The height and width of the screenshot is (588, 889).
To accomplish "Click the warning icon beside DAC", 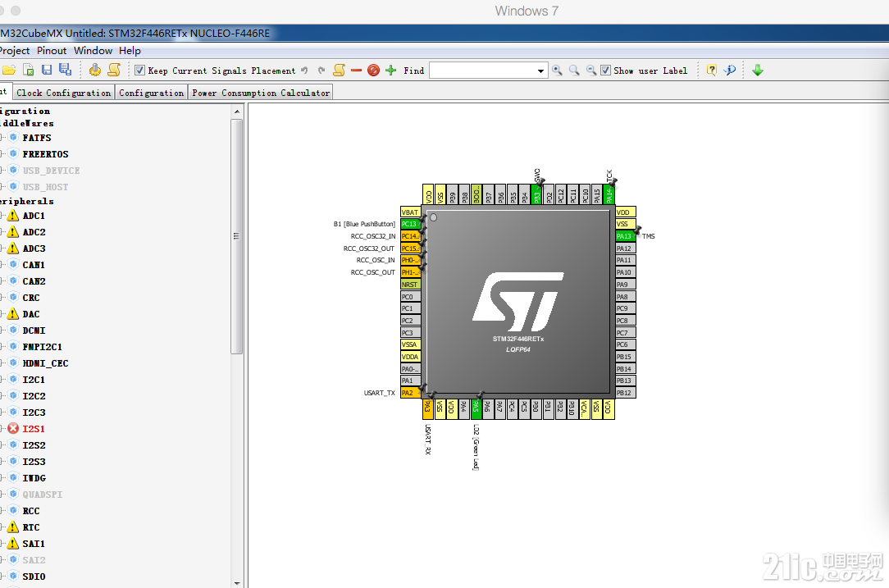I will [13, 313].
